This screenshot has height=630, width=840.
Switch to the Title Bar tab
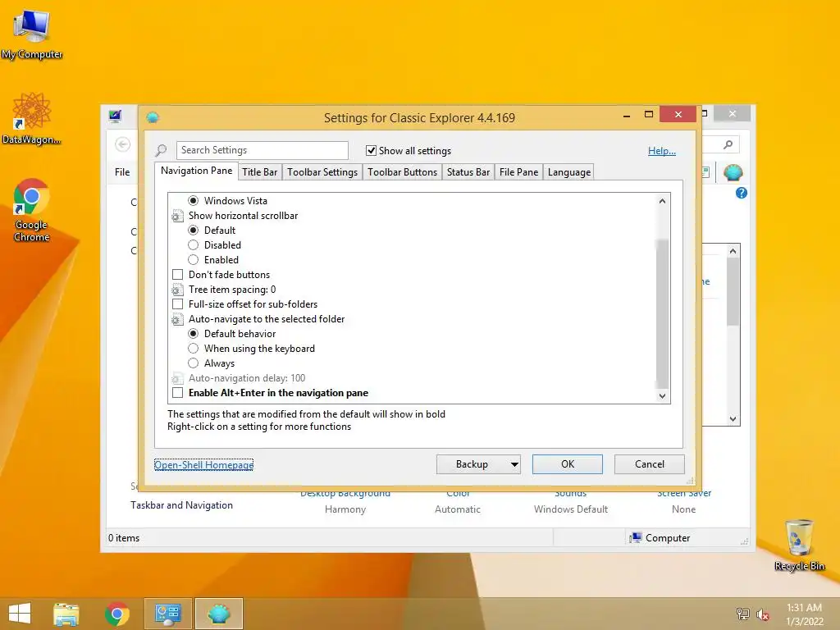[260, 172]
